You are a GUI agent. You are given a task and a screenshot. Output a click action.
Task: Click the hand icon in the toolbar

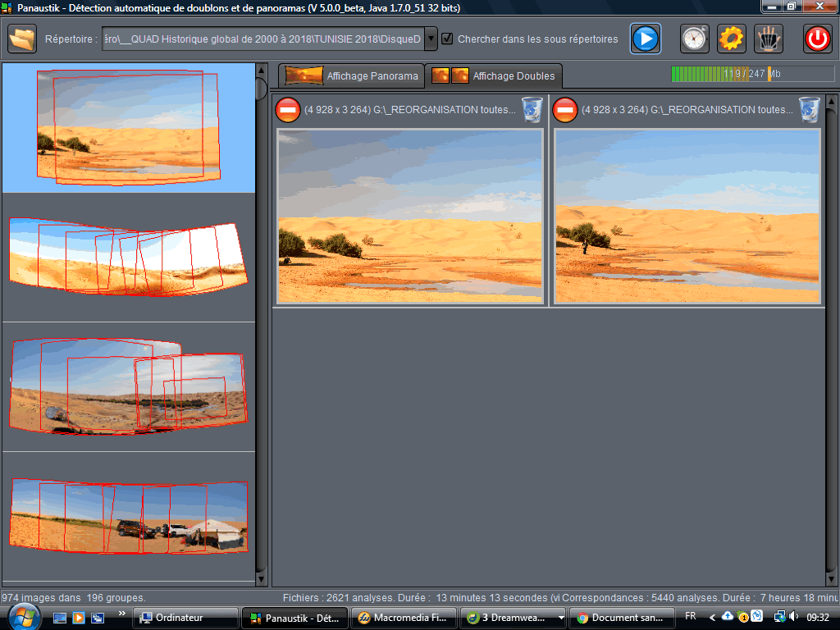[769, 39]
